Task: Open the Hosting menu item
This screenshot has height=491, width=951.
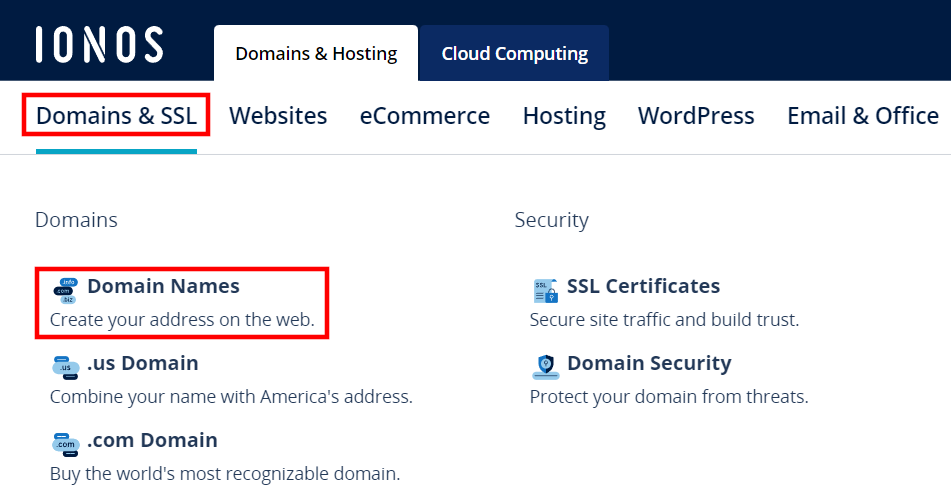Action: coord(564,116)
